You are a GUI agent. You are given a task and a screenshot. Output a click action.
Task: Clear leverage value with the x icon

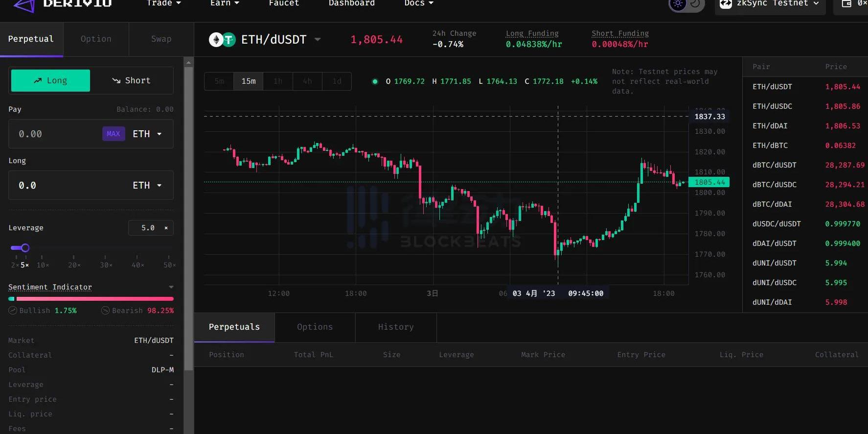(166, 228)
